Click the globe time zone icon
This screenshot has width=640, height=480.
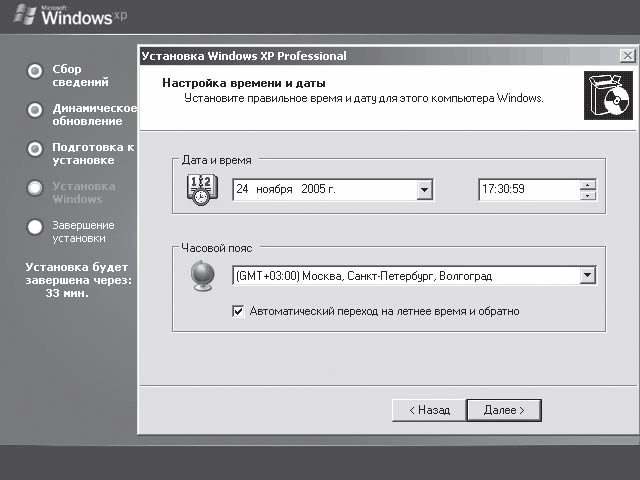202,276
